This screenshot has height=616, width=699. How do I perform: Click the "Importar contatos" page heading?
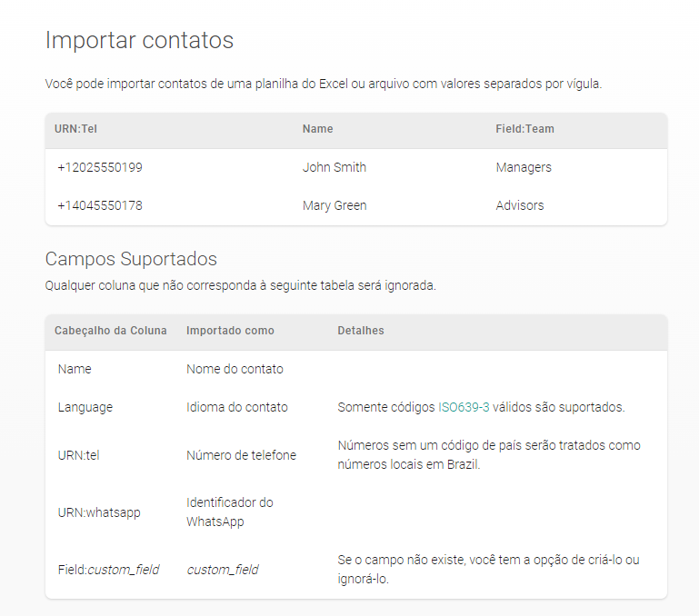[139, 40]
